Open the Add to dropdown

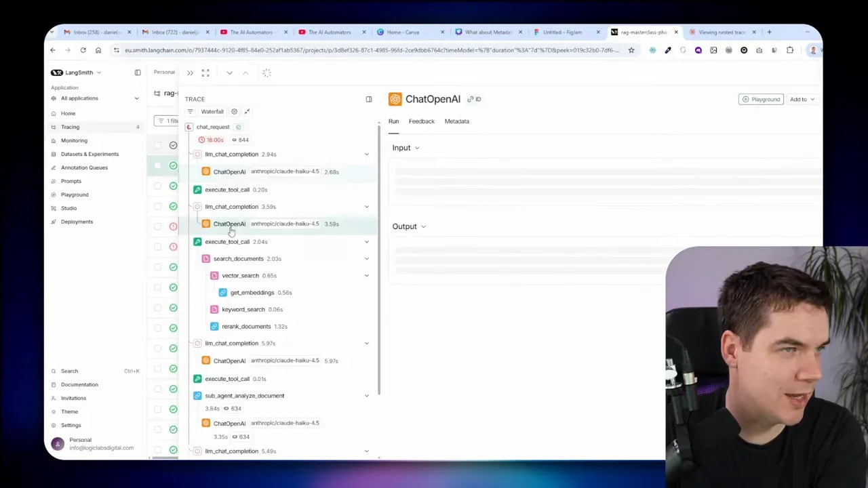tap(802, 100)
